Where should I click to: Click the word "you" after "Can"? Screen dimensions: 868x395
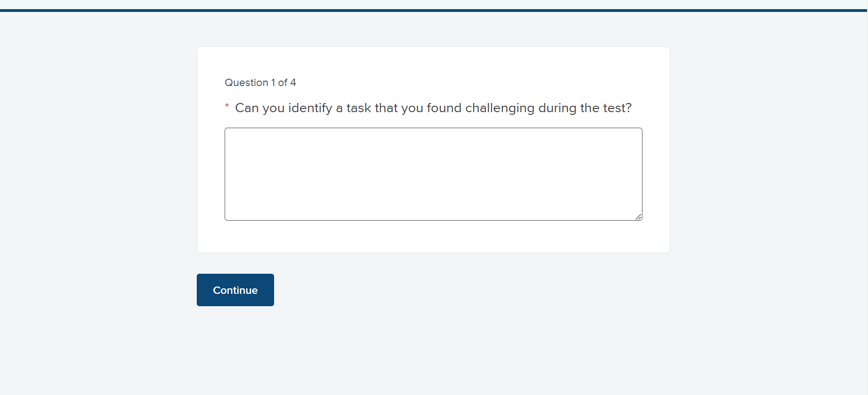[273, 108]
